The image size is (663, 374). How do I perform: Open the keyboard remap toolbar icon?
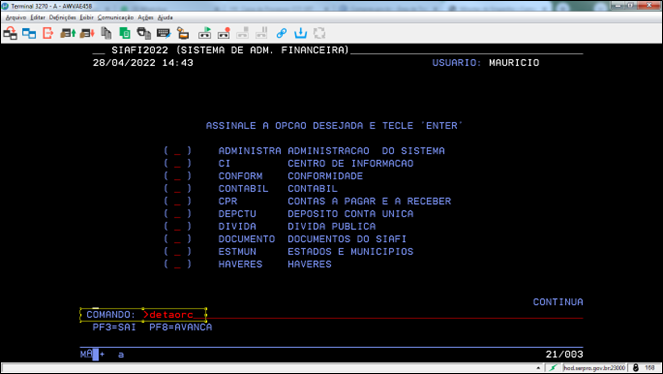(x=164, y=33)
